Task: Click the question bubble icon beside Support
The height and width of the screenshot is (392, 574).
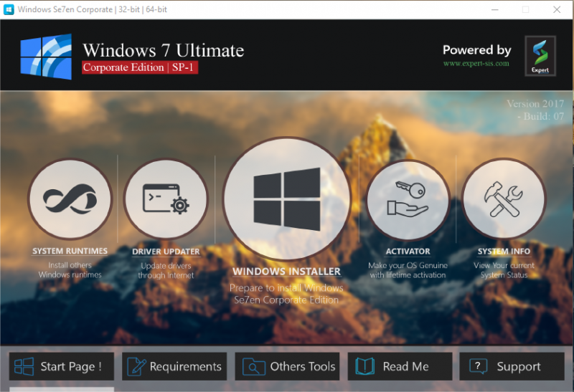Action: pos(478,366)
